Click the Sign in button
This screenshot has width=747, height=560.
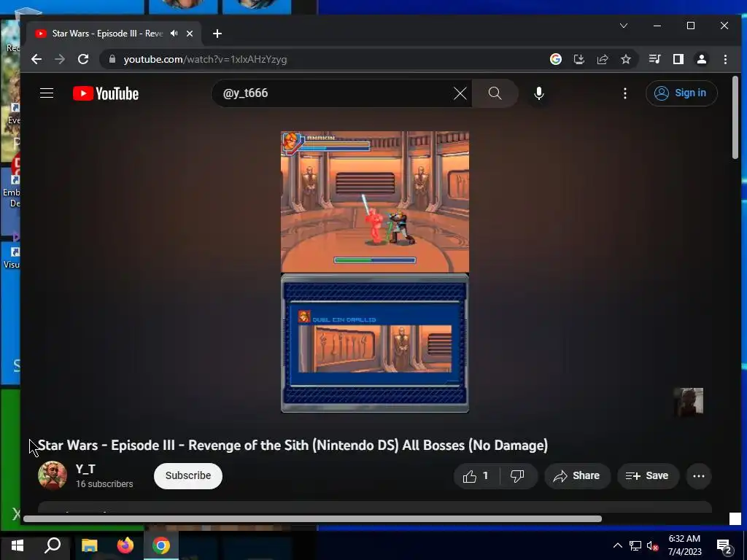[681, 93]
